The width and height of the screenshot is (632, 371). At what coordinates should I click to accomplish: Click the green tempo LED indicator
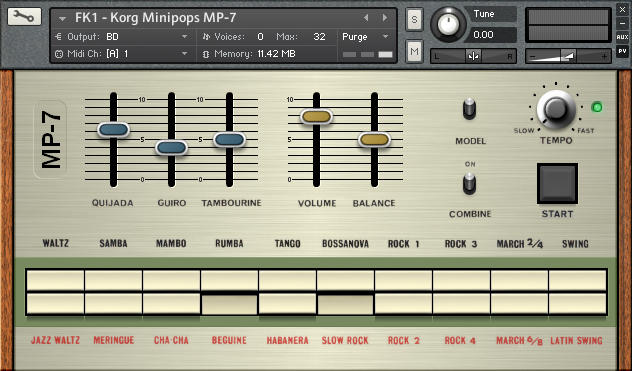tap(597, 107)
